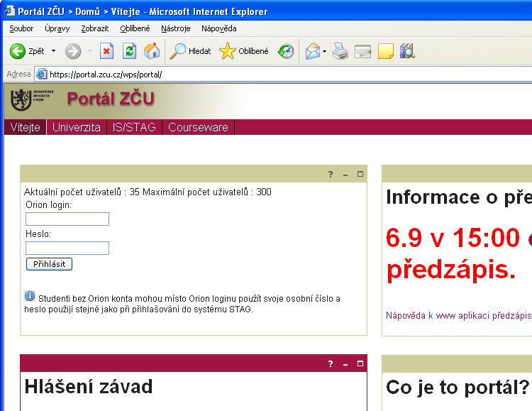Expand the Mail dropdown arrow

pos(325,51)
